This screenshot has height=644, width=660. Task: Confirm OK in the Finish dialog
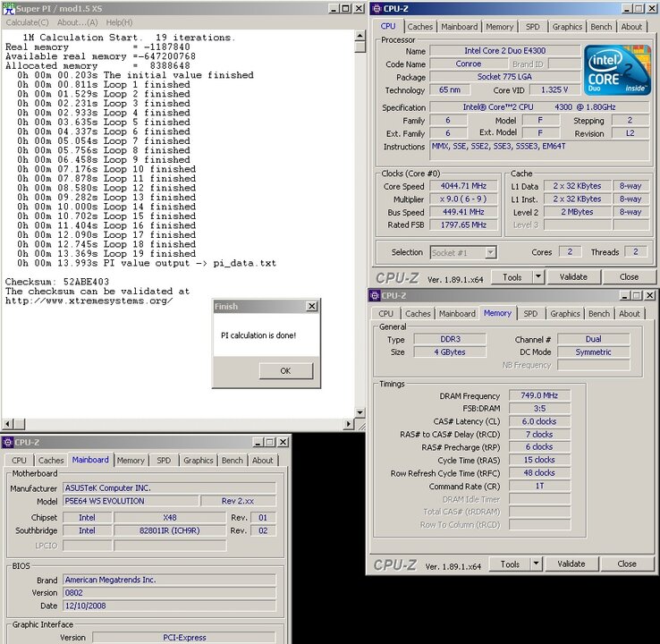(x=286, y=371)
